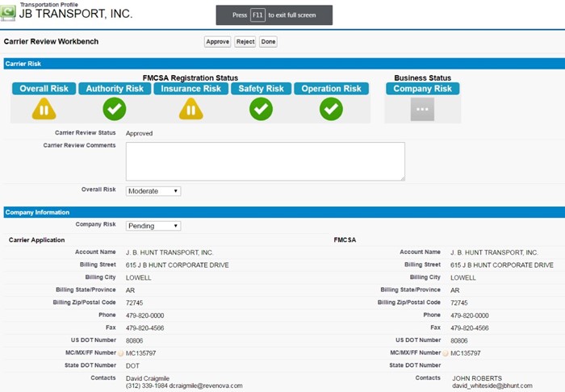Click Carrier Application billing city LOWELL
The height and width of the screenshot is (392, 565).
click(138, 278)
